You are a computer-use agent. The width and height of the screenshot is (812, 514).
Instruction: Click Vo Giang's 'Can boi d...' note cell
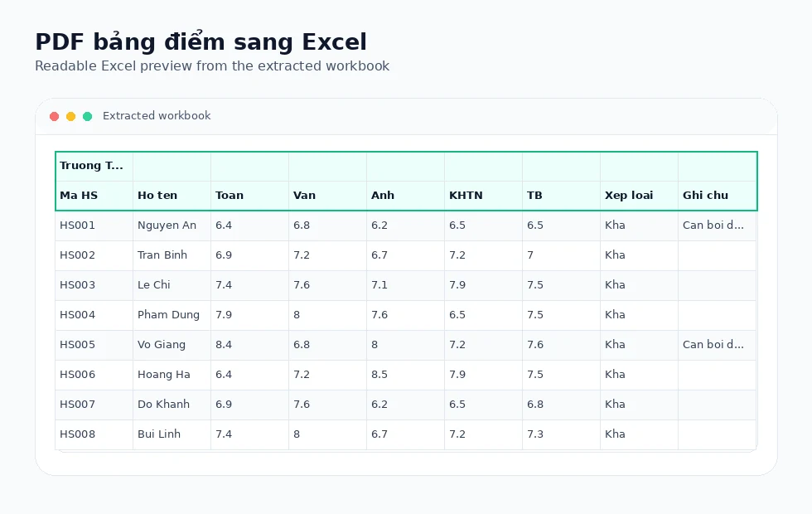(718, 345)
